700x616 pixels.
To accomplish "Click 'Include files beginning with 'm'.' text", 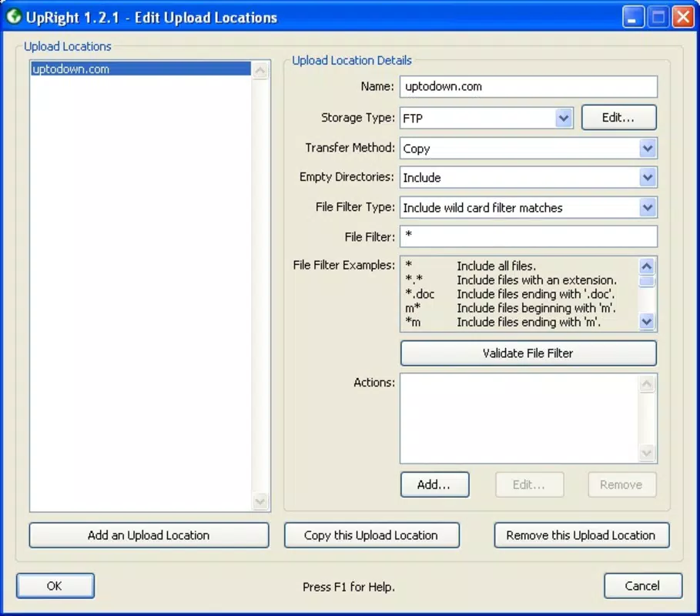I will 536,308.
